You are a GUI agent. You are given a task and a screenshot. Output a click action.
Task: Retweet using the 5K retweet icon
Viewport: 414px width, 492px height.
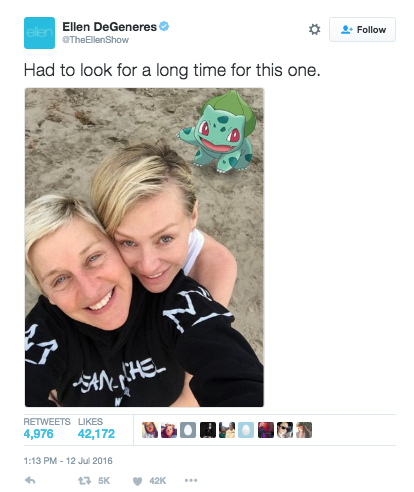point(84,481)
